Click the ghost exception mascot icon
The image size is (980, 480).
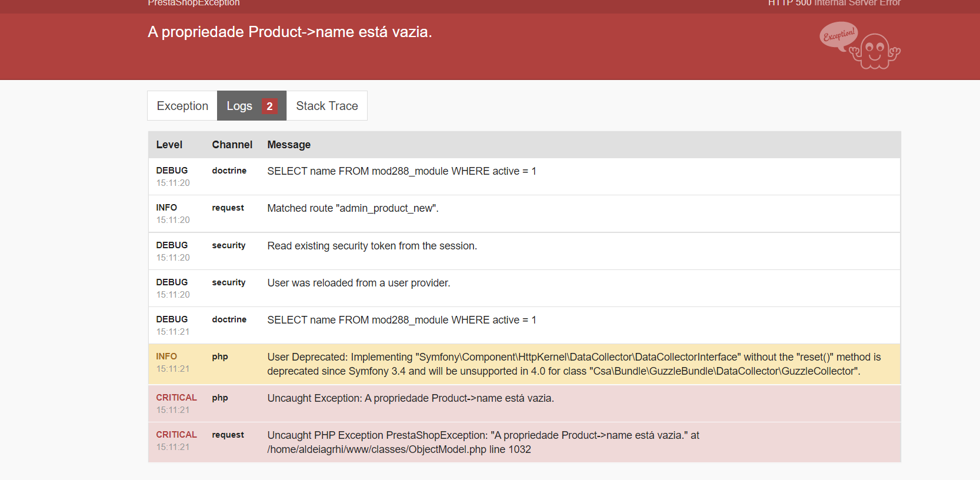pos(875,52)
